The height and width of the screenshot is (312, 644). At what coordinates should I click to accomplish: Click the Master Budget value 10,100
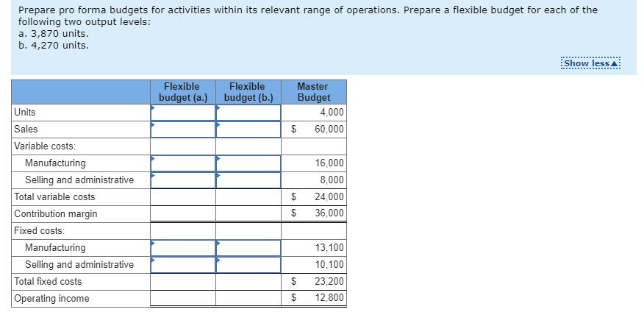pyautogui.click(x=329, y=265)
